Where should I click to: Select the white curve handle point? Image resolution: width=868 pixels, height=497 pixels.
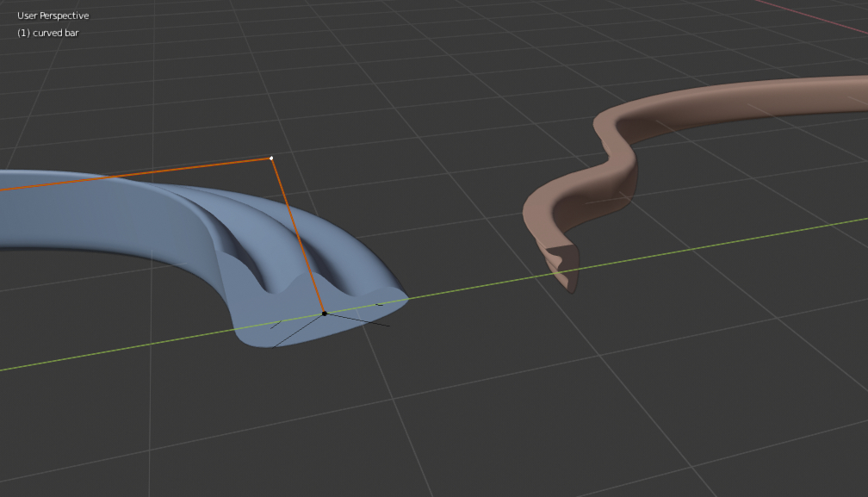click(x=271, y=158)
